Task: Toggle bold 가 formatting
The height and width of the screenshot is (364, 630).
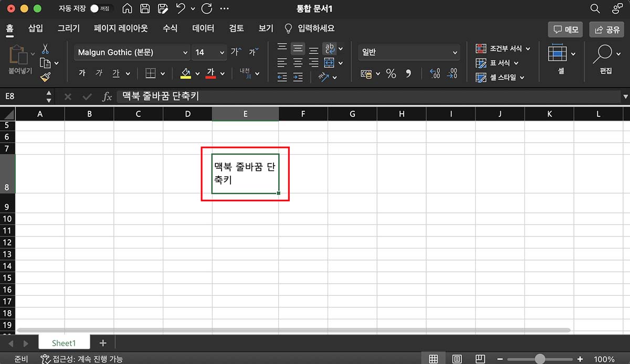Action: (x=82, y=73)
